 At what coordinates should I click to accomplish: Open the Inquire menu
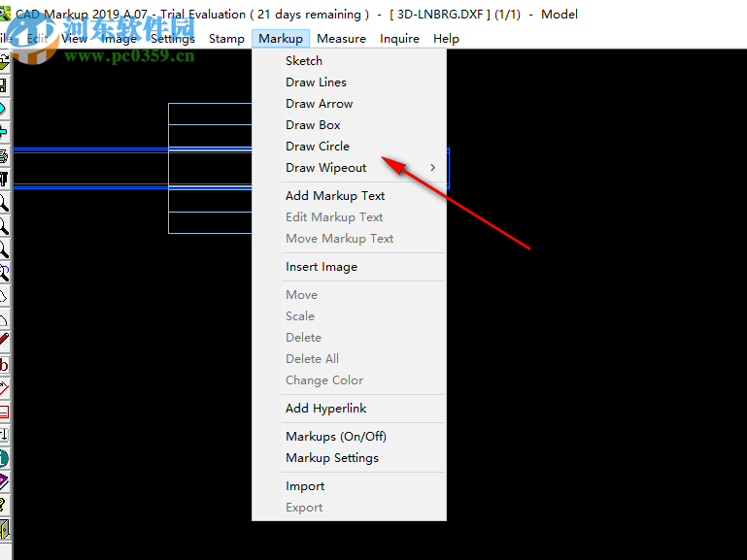(x=399, y=39)
